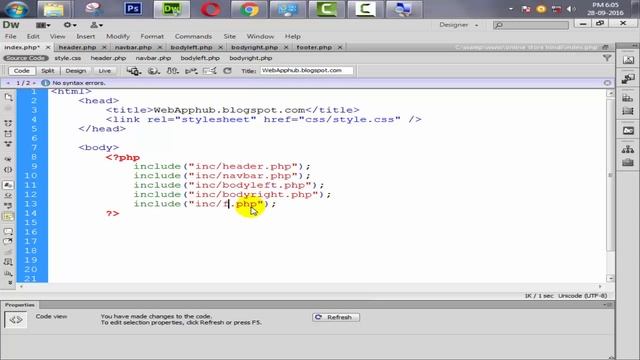The height and width of the screenshot is (360, 640).
Task: Open the Format menu
Action: click(152, 36)
